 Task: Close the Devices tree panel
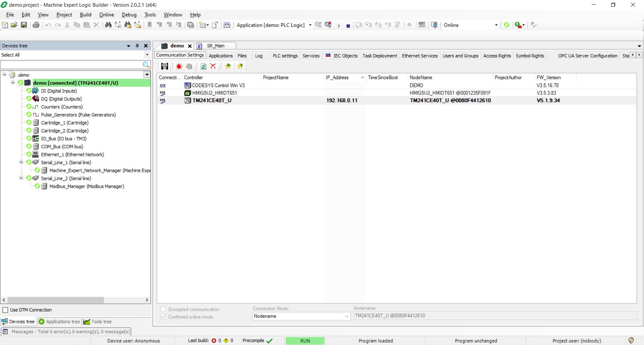(x=146, y=46)
